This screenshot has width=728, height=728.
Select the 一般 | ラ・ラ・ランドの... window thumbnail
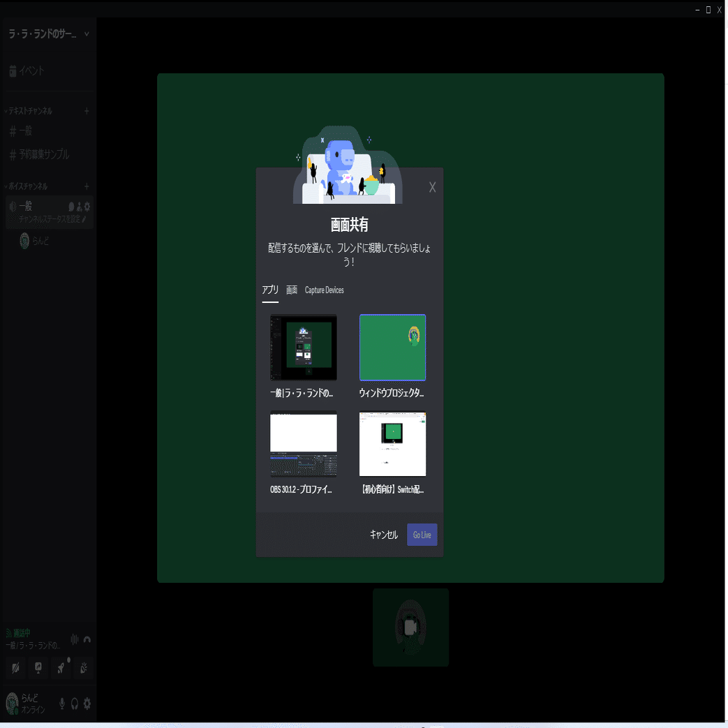[x=304, y=348]
